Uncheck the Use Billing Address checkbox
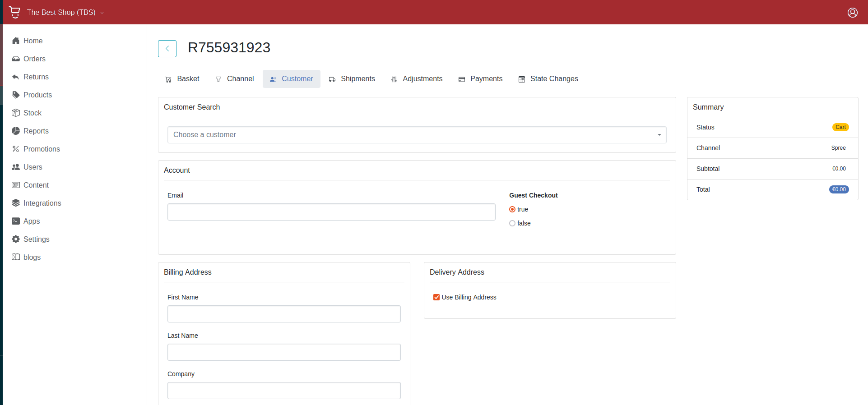Screen dimensions: 868x405 (436, 297)
